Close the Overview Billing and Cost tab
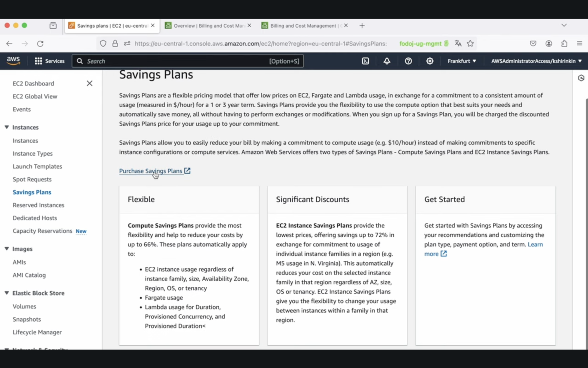588x368 pixels. coord(250,25)
